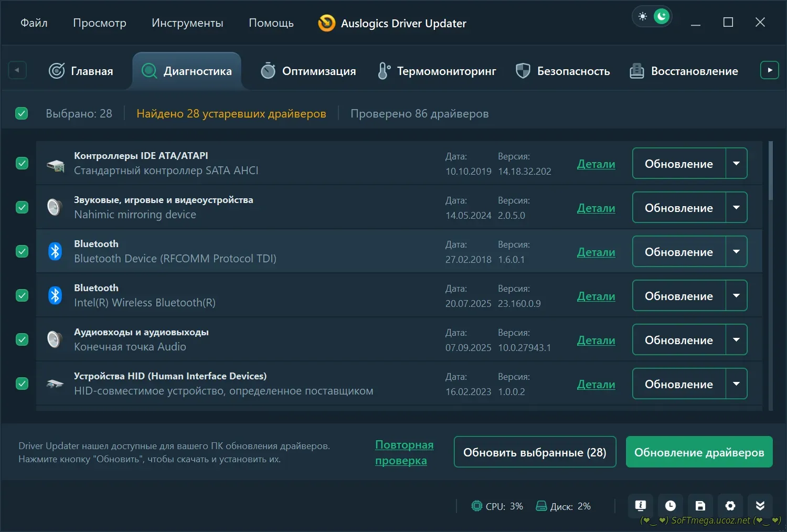
Task: Click the floppy disk save icon
Action: click(x=700, y=506)
